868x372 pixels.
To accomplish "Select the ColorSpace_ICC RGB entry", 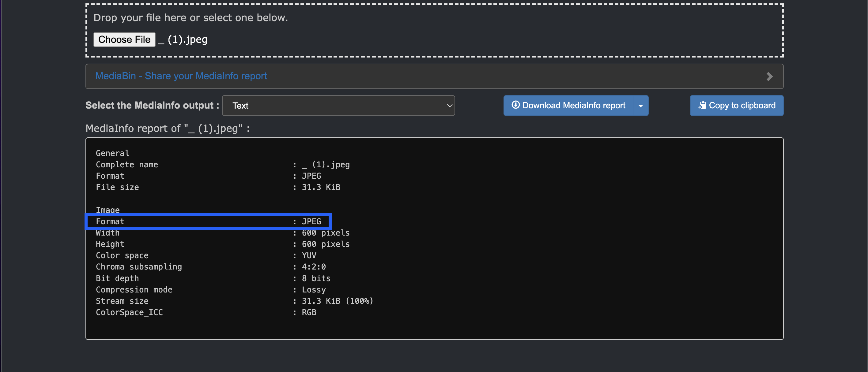I will 206,312.
